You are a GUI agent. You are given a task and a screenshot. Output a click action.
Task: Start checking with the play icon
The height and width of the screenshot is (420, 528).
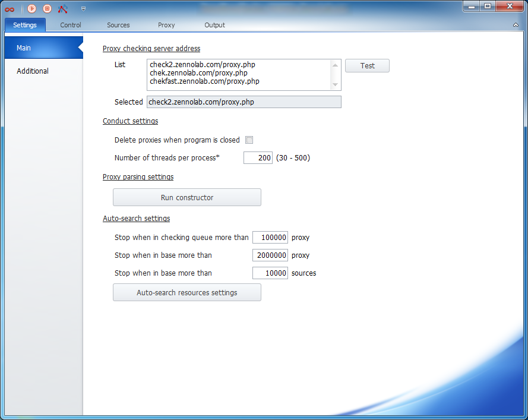pyautogui.click(x=31, y=8)
